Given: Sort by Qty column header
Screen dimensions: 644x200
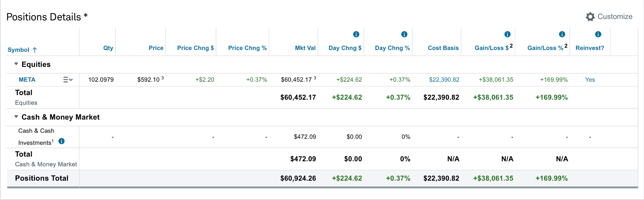Looking at the screenshot, I should pos(108,48).
